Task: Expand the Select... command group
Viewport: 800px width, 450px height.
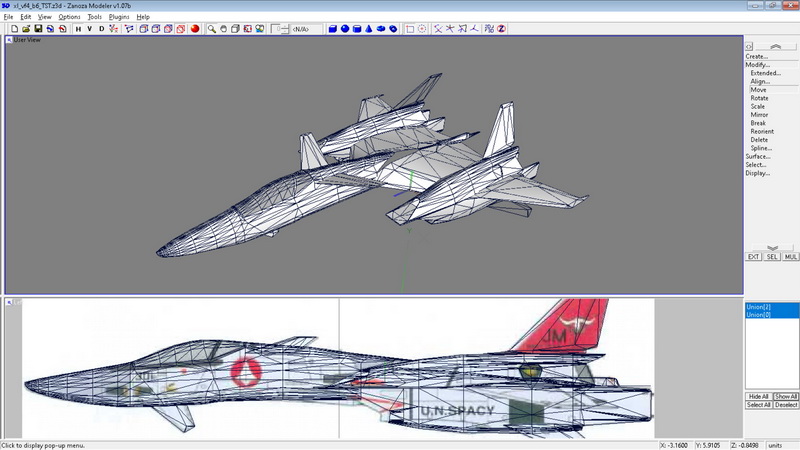Action: point(756,165)
